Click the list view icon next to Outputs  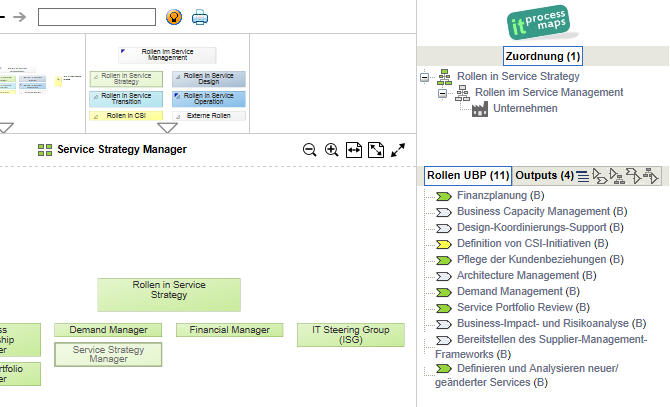click(582, 176)
